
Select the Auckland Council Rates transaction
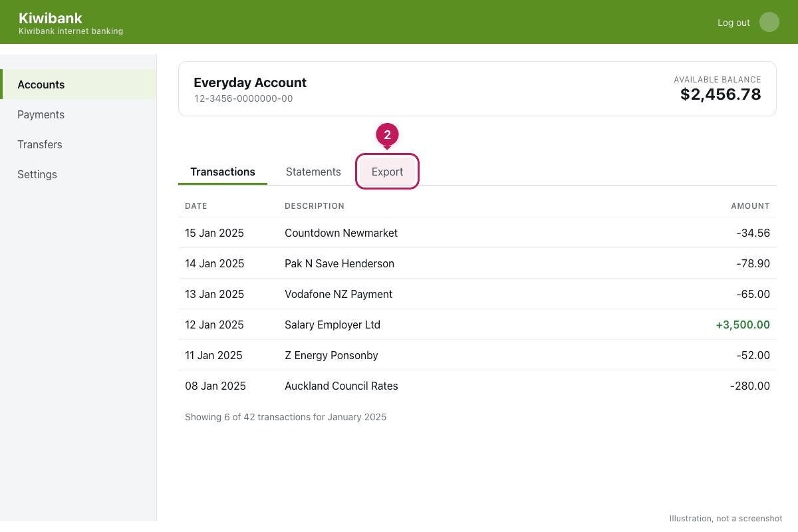(477, 386)
